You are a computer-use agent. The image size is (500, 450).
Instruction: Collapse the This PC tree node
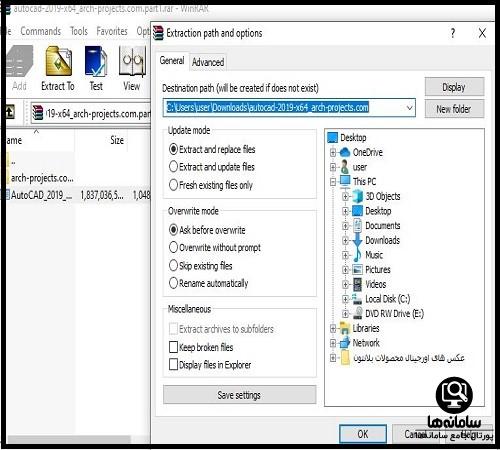[x=333, y=182]
